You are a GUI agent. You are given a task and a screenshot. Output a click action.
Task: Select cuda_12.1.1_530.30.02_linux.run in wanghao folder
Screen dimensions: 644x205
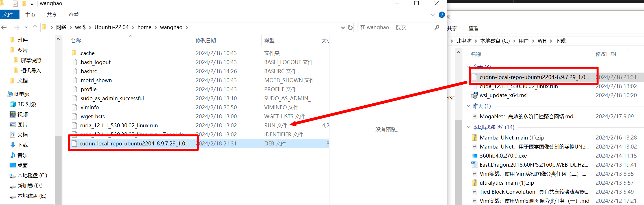click(x=119, y=125)
